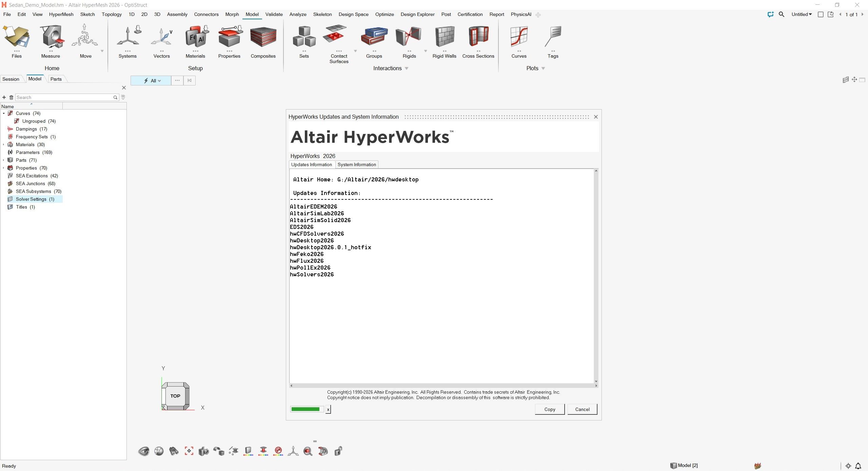Click the camera capture view icon

pos(204,451)
